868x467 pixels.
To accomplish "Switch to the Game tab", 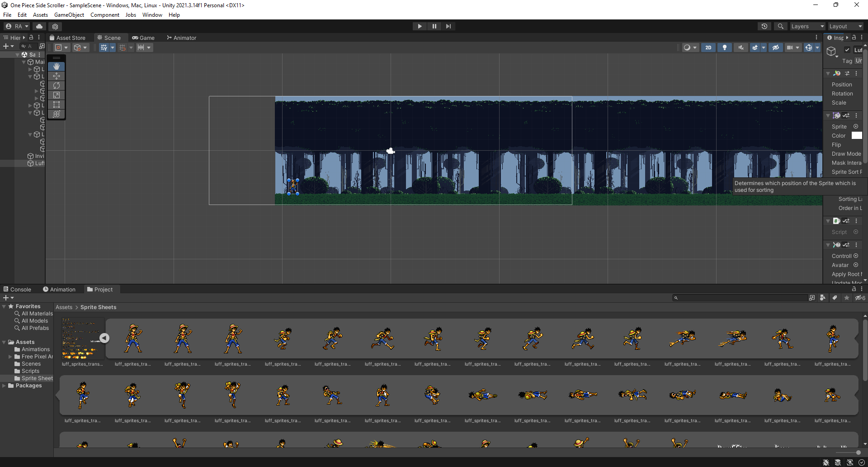I will 143,38.
